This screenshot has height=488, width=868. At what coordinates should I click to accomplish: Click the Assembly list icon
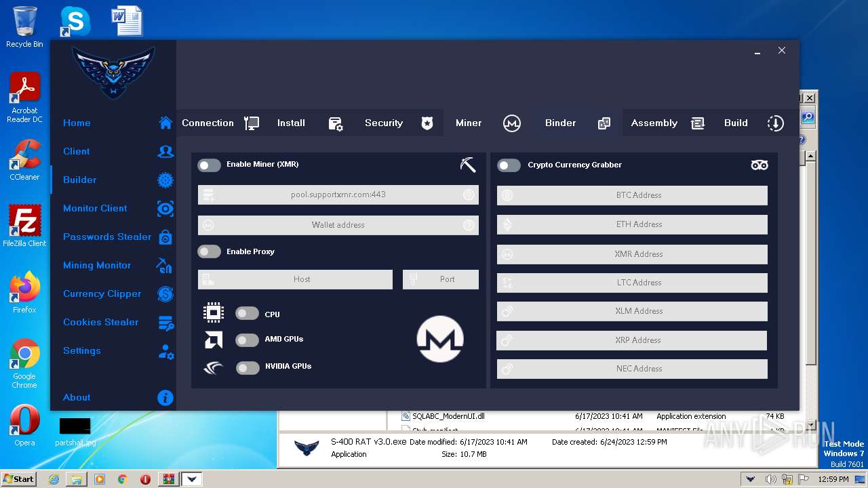point(697,123)
